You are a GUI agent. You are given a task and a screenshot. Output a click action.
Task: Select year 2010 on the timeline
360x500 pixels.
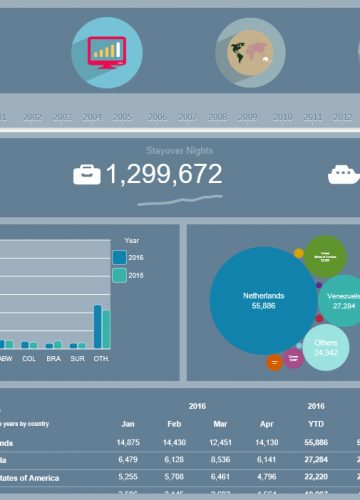click(x=283, y=117)
